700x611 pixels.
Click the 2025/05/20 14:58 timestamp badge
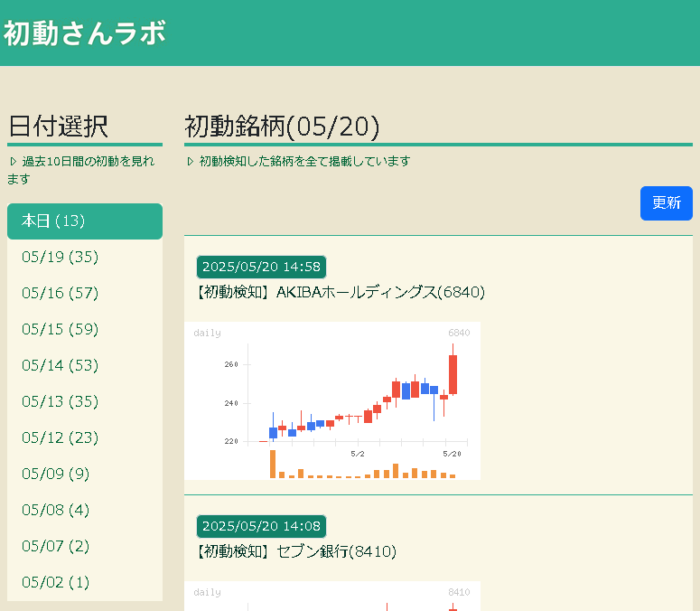tap(261, 268)
